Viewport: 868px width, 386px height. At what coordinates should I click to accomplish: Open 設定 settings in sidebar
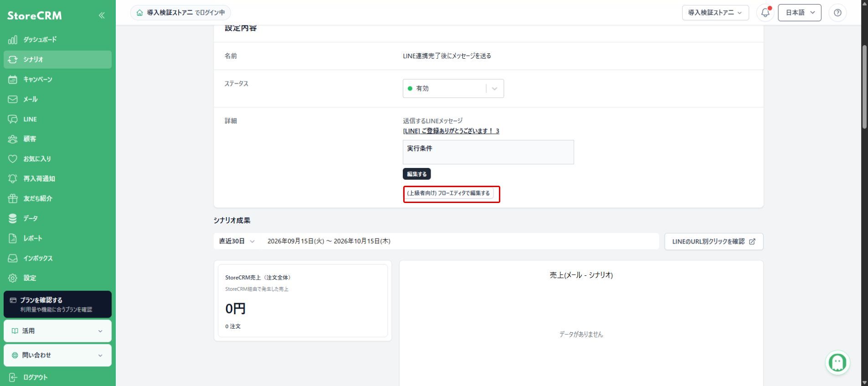[x=57, y=278]
